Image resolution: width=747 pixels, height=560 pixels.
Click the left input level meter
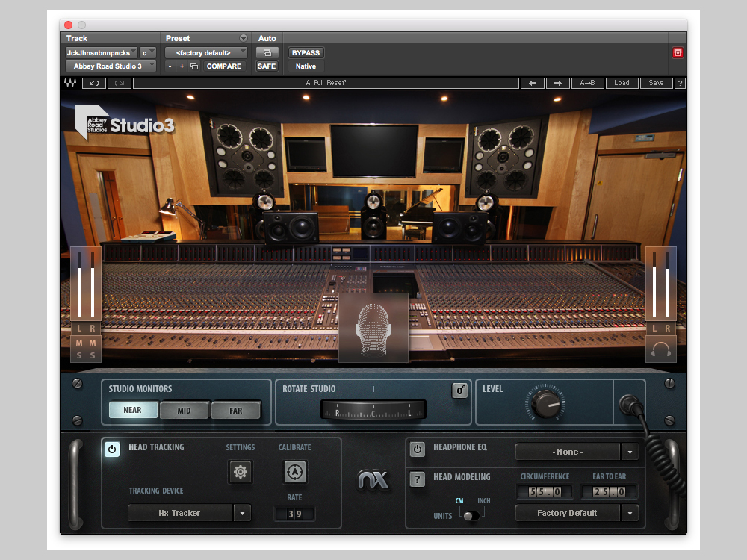coord(79,284)
